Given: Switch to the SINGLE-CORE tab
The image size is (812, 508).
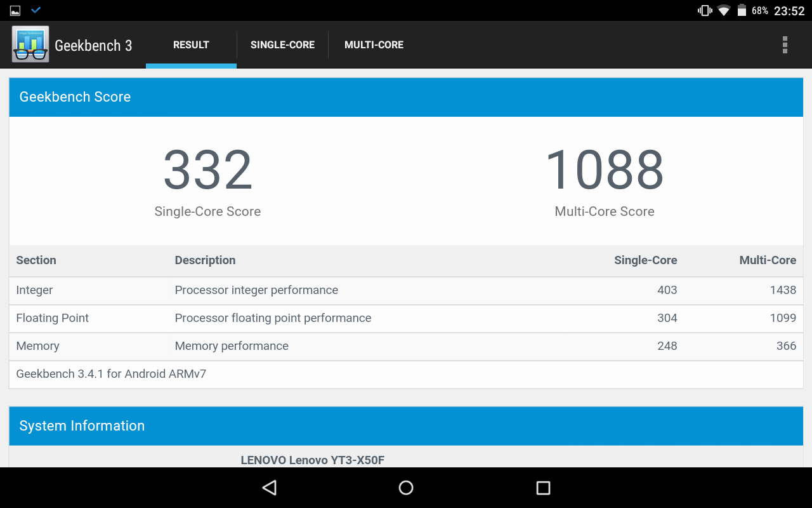Looking at the screenshot, I should 282,45.
